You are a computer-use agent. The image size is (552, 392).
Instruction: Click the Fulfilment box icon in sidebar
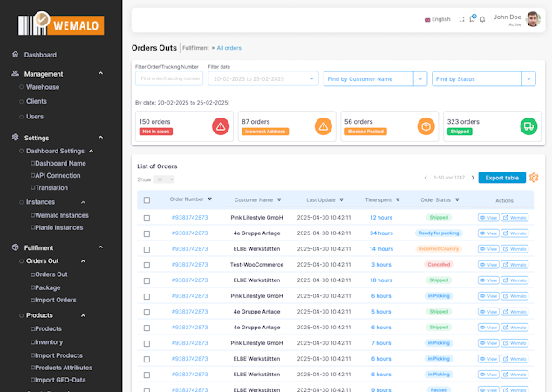pos(15,247)
